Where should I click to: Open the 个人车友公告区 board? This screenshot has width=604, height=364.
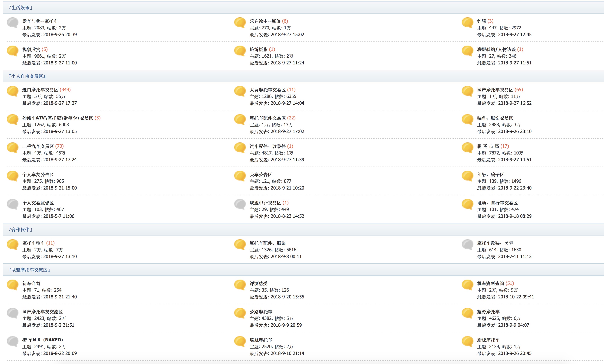click(38, 174)
